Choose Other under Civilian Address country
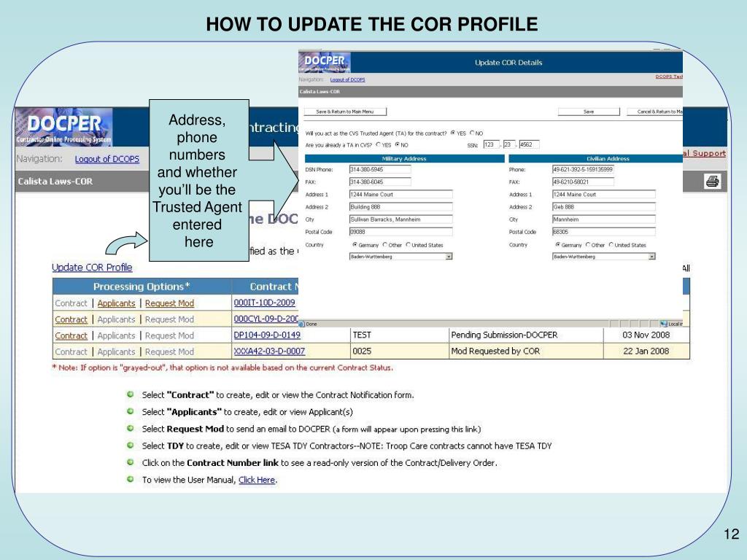 [588, 245]
